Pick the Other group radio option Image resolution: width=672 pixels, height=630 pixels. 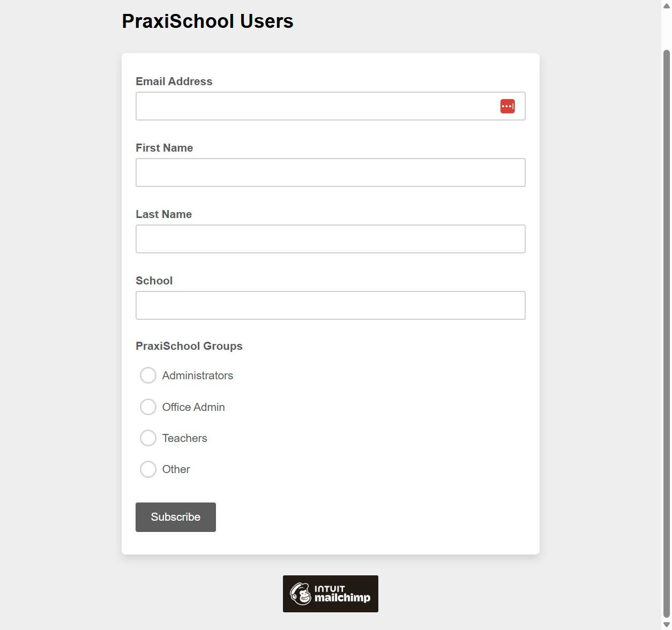[x=148, y=469]
